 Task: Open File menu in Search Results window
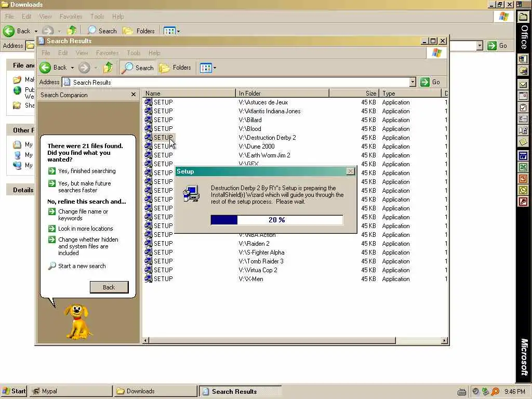(x=46, y=53)
